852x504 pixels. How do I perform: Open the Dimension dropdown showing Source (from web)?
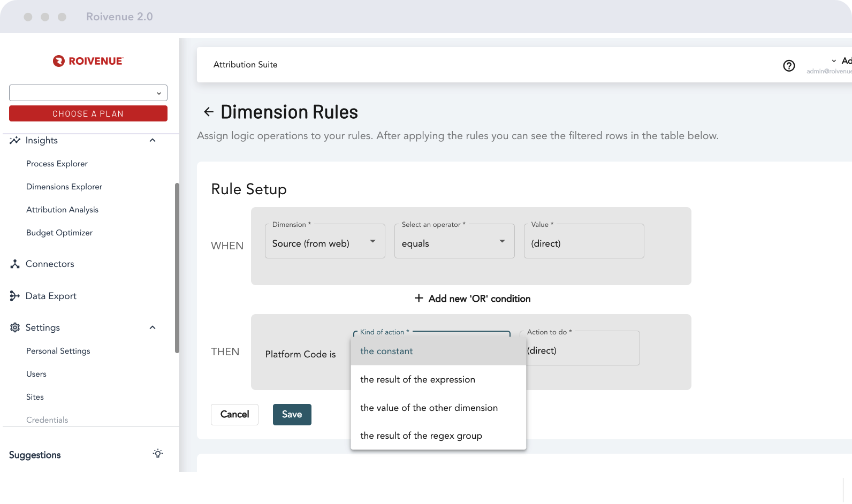point(325,241)
